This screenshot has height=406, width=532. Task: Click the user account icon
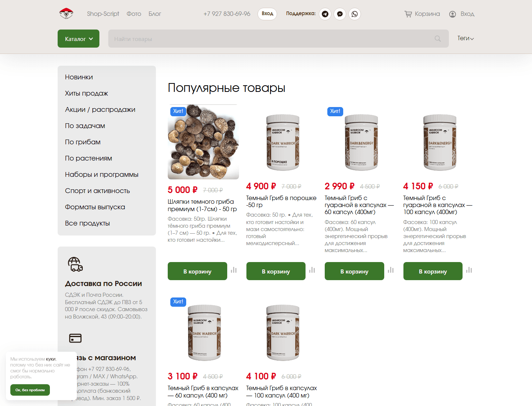coord(453,14)
